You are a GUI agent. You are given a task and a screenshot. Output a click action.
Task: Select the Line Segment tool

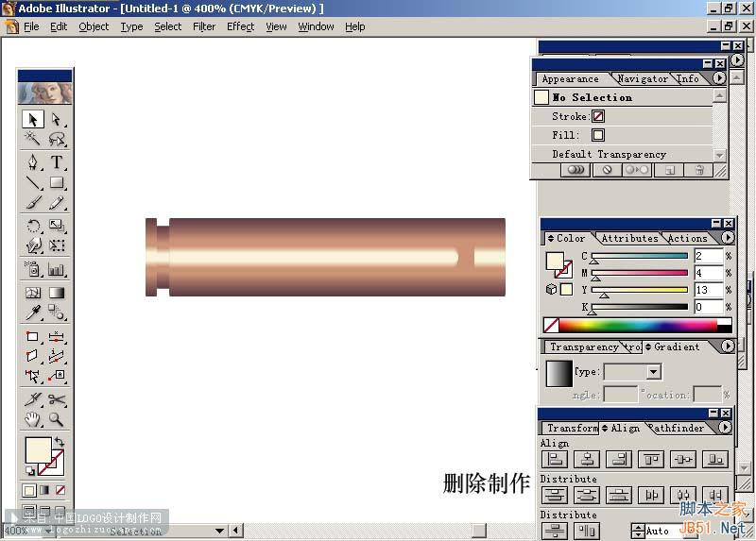(x=33, y=182)
